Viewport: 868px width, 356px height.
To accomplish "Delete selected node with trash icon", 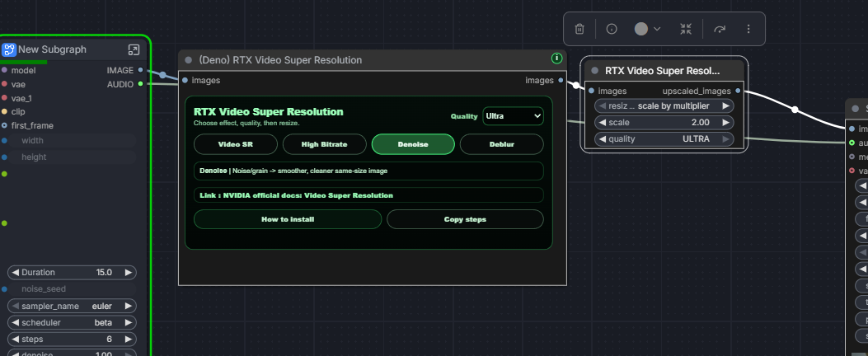I will pyautogui.click(x=579, y=29).
